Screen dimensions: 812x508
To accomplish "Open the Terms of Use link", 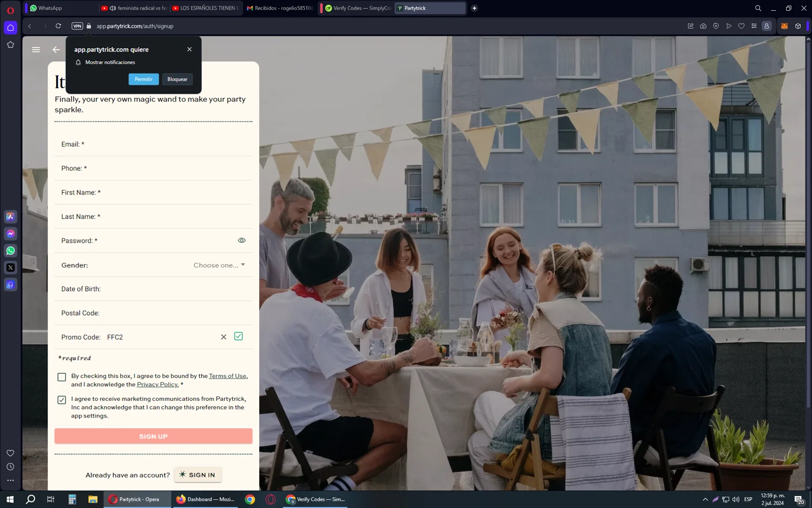I will pyautogui.click(x=227, y=376).
